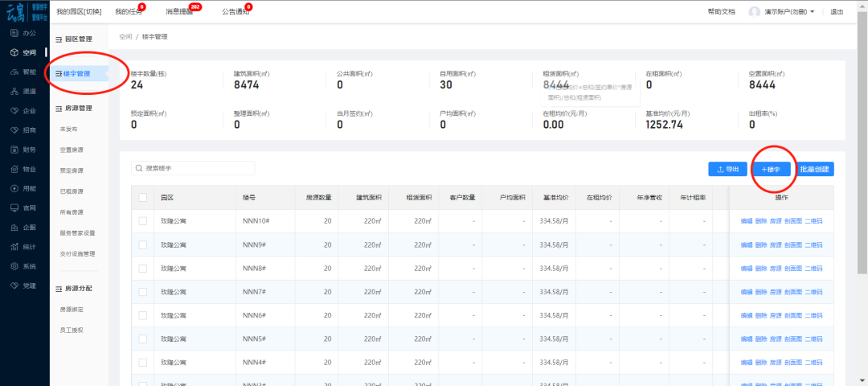The width and height of the screenshot is (868, 386).
Task: Open 所有房源 in the side menu
Action: pos(72,212)
